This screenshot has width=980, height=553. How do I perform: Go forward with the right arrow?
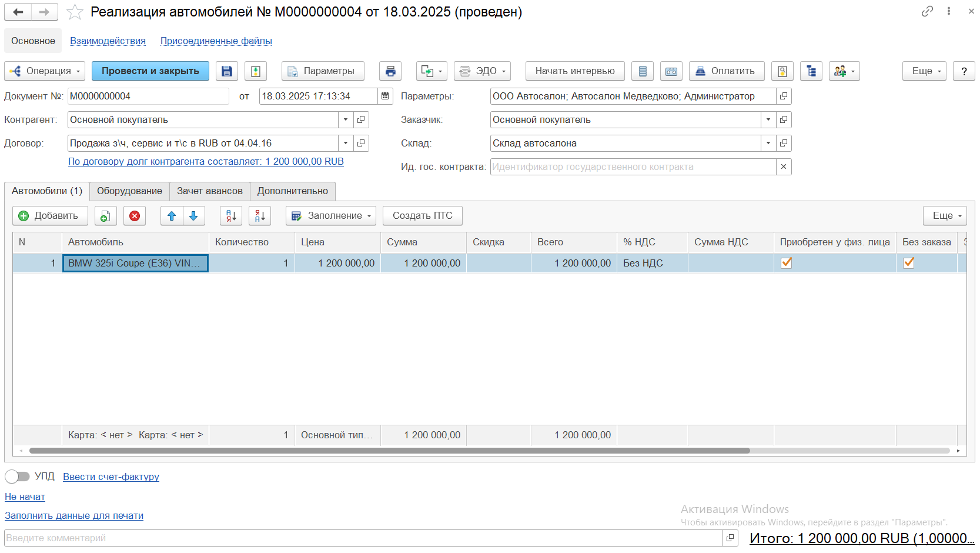(45, 12)
